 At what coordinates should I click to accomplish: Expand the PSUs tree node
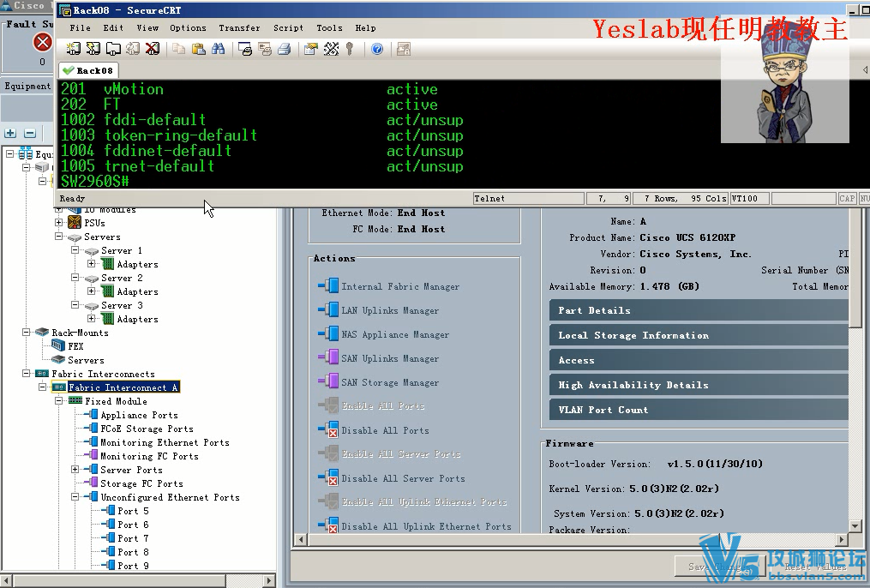(59, 223)
